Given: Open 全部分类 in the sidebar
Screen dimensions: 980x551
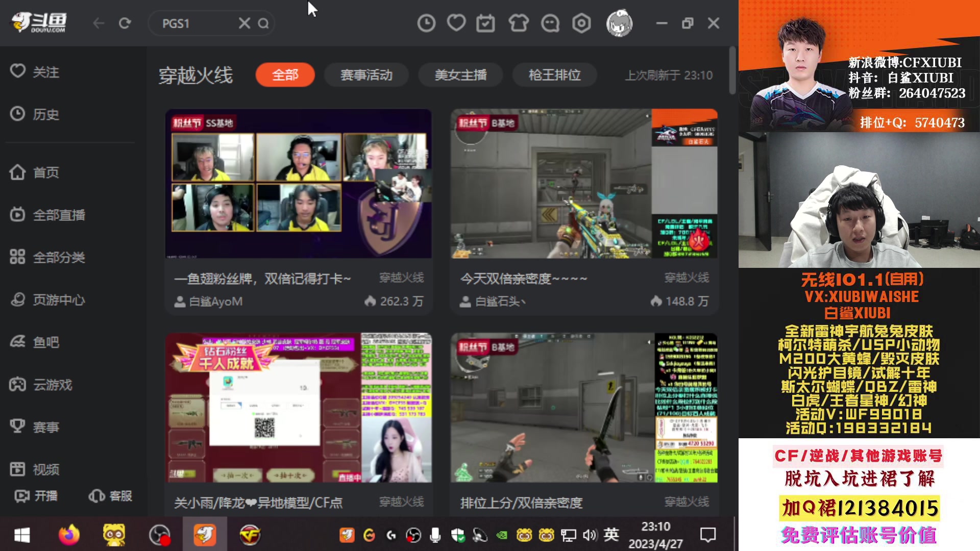Looking at the screenshot, I should point(47,257).
